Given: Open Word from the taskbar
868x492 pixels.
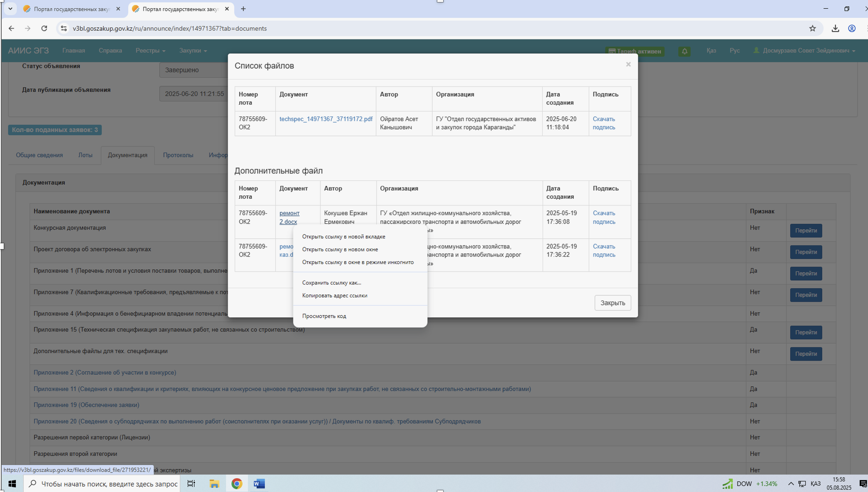Looking at the screenshot, I should 259,484.
